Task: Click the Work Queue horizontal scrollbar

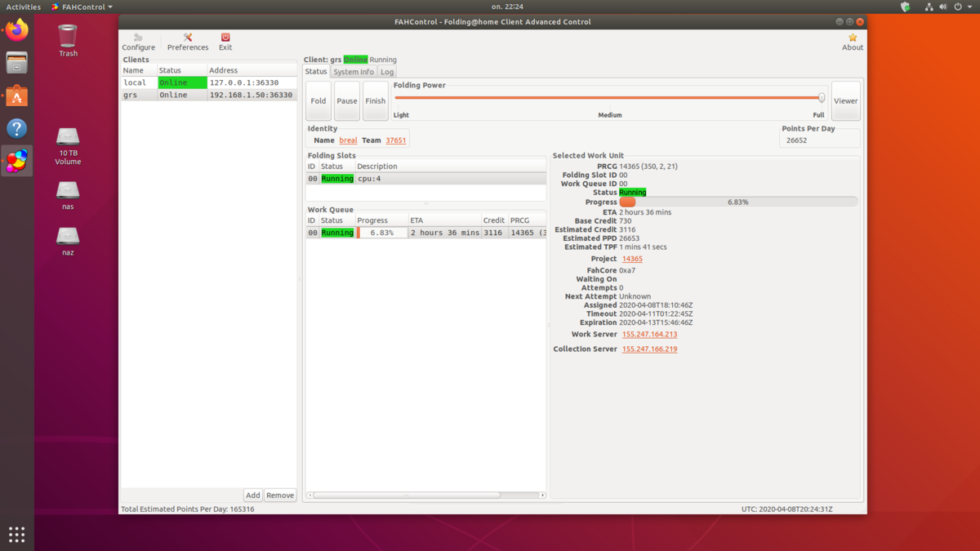Action: 407,495
